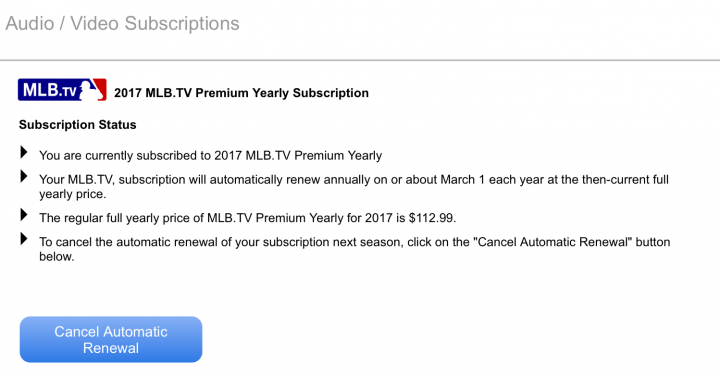The height and width of the screenshot is (376, 720).
Task: Click the Cancel Automatic Renewal button
Action: 111,339
